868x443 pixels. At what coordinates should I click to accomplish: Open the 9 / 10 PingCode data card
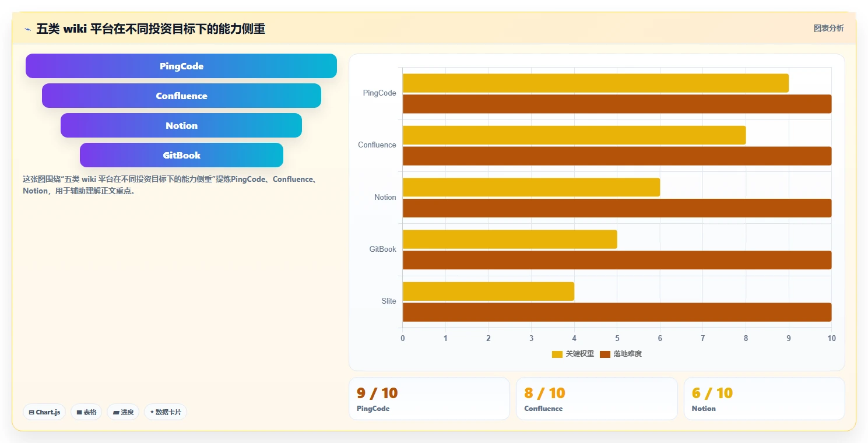click(429, 399)
